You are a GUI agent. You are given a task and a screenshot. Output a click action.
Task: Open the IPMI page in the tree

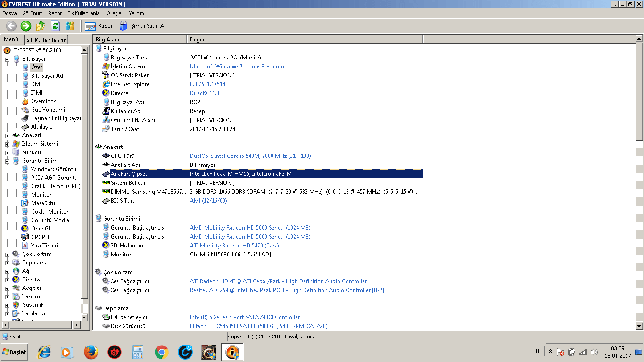(x=37, y=93)
